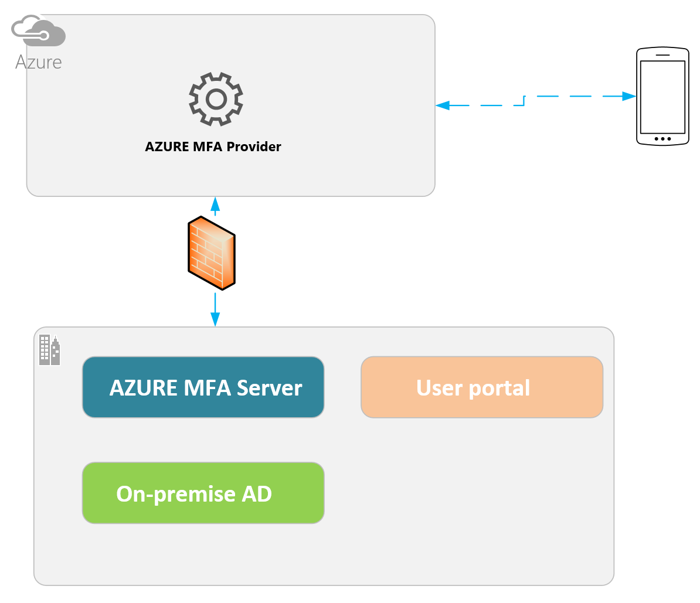Click the green On-premise AD color block
This screenshot has width=700, height=603.
203,493
